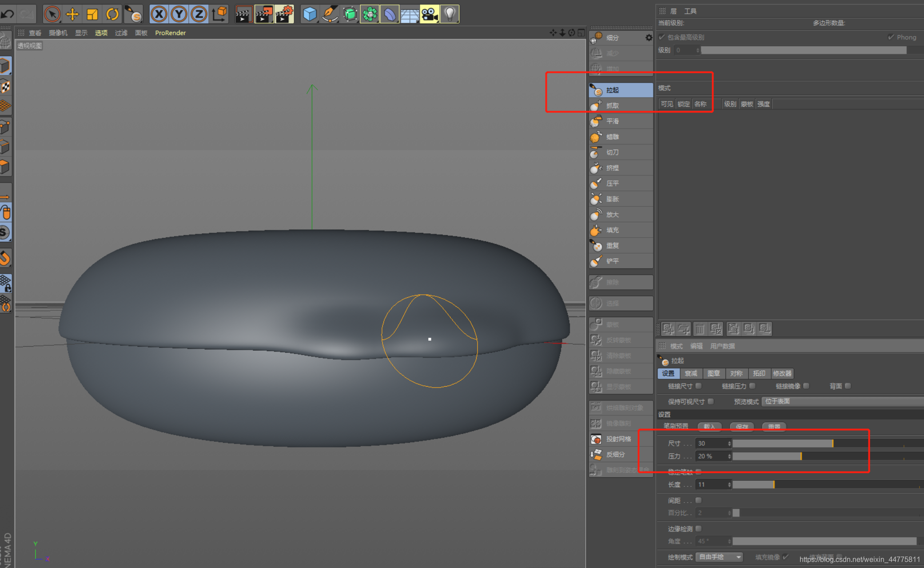Select the 平滑 (Smooth) sculpt brush
This screenshot has height=568, width=924.
point(612,121)
